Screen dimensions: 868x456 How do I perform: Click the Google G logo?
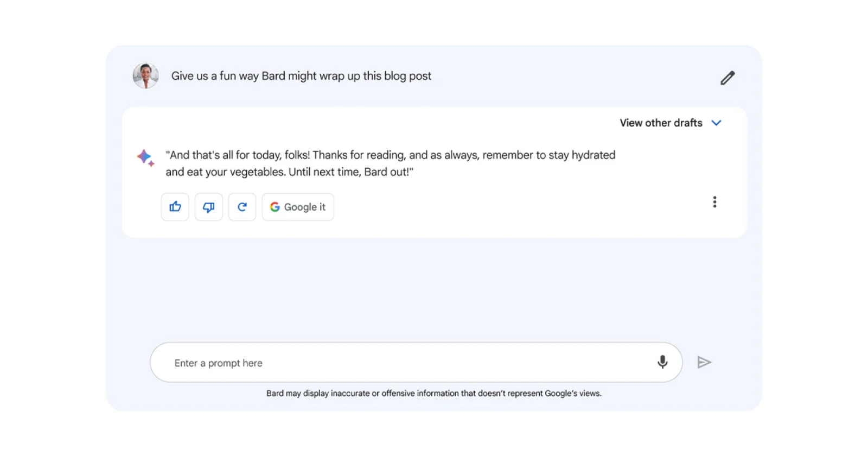[x=275, y=207]
